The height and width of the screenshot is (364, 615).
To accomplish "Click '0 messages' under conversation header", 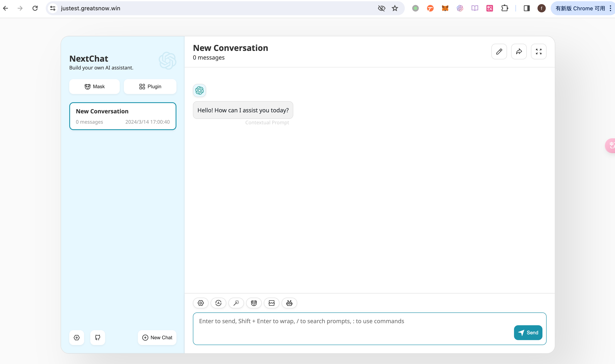I will click(x=209, y=58).
